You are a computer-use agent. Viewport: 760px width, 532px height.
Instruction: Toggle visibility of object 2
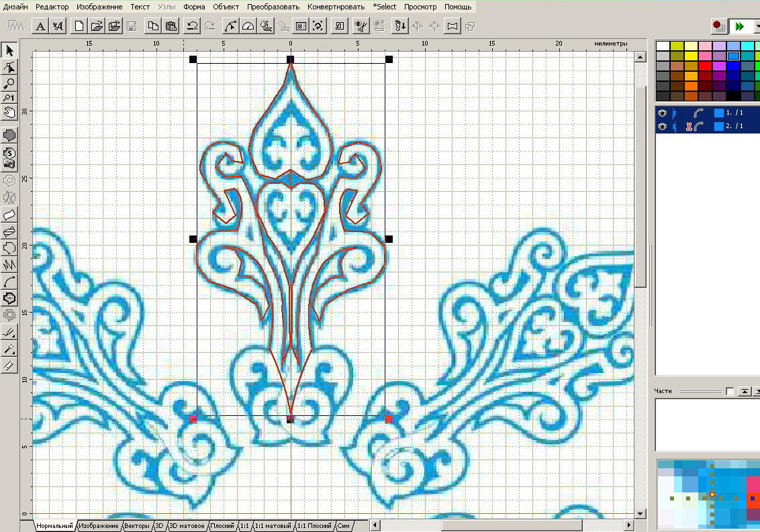tap(662, 126)
